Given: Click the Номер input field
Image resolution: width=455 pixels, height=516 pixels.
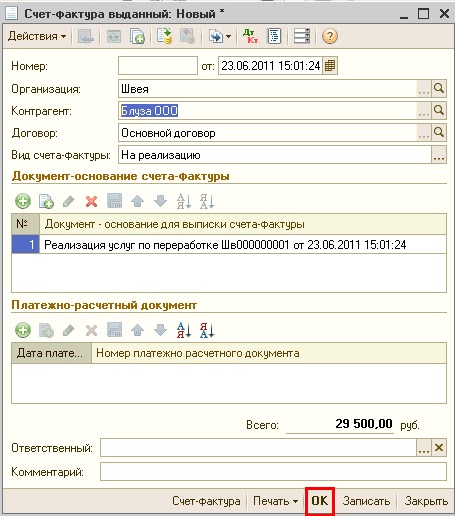Looking at the screenshot, I should (158, 66).
